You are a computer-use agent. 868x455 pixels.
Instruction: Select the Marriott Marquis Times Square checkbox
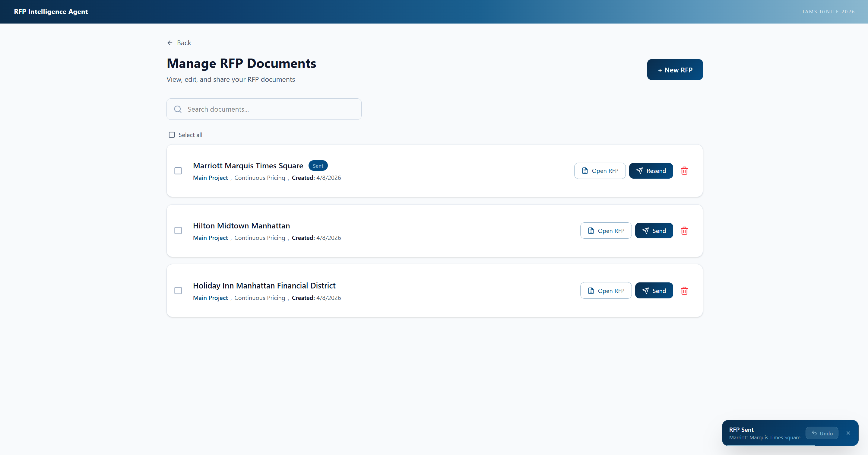(178, 171)
